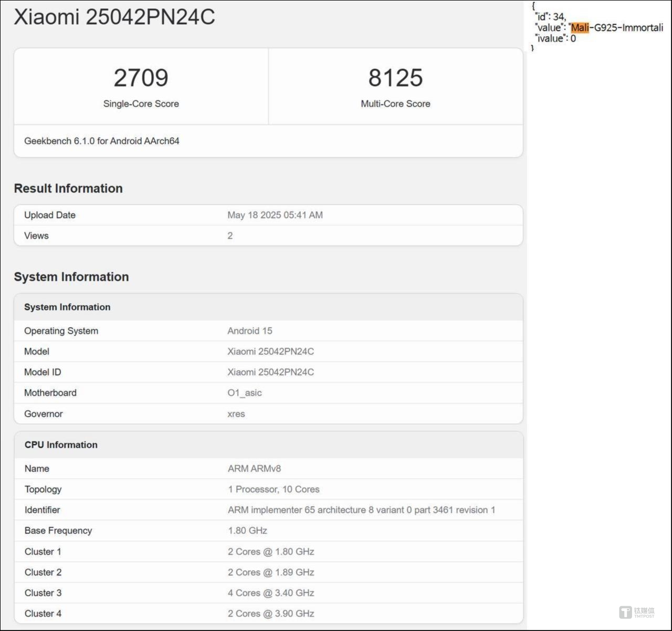
Task: Click Cluster 4 value 2 Cores @ 3.90 GHz
Action: coord(271,613)
